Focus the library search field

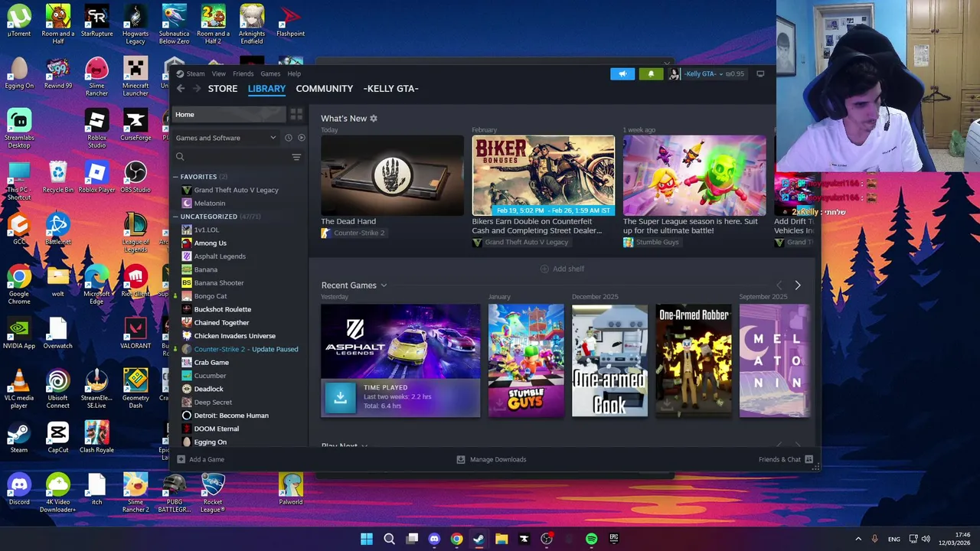point(230,157)
